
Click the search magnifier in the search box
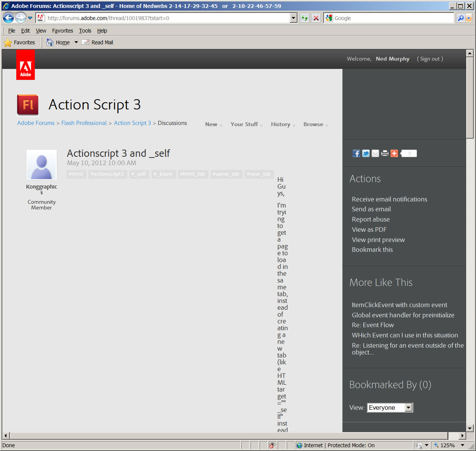tap(461, 18)
